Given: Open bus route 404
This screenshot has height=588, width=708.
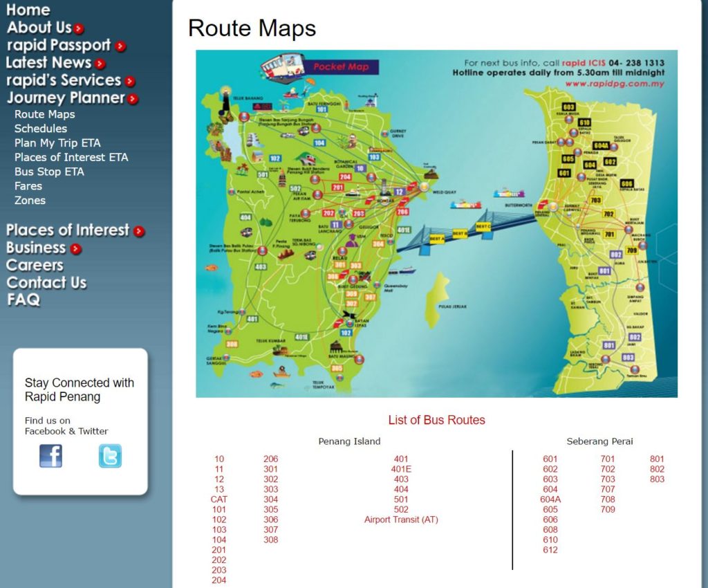Looking at the screenshot, I should click(x=401, y=490).
